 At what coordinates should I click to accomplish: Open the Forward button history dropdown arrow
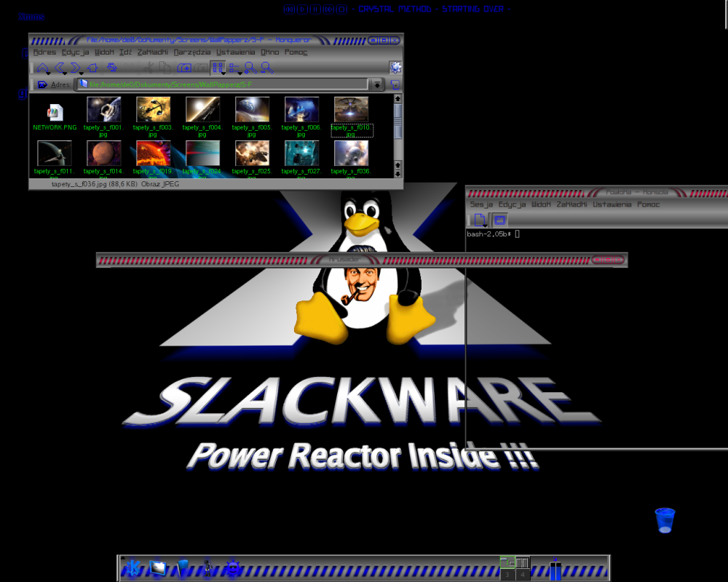(x=82, y=73)
